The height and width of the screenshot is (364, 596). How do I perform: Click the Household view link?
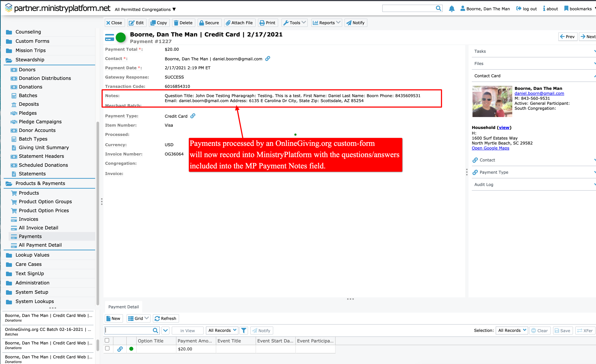[x=504, y=127]
